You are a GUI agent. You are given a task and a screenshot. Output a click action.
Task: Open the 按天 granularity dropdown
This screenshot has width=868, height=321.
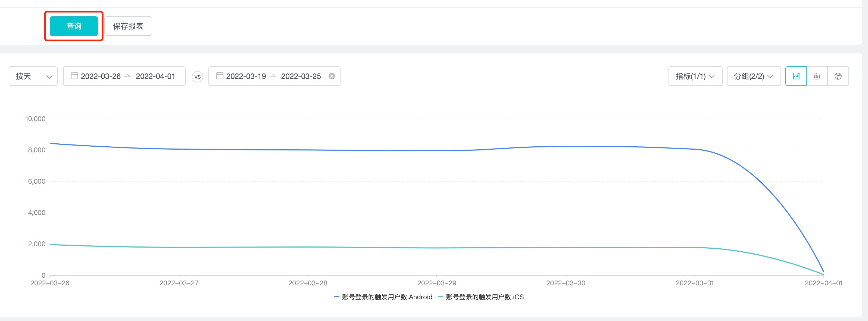point(33,76)
